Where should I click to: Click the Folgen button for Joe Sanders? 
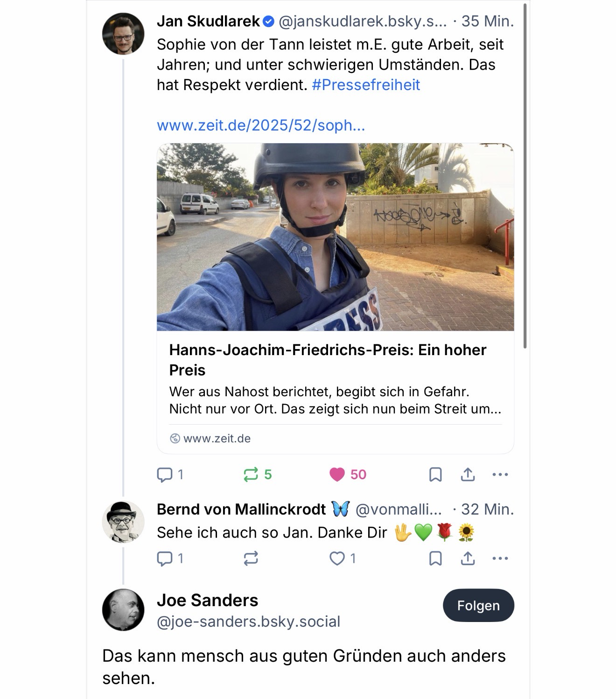tap(478, 605)
